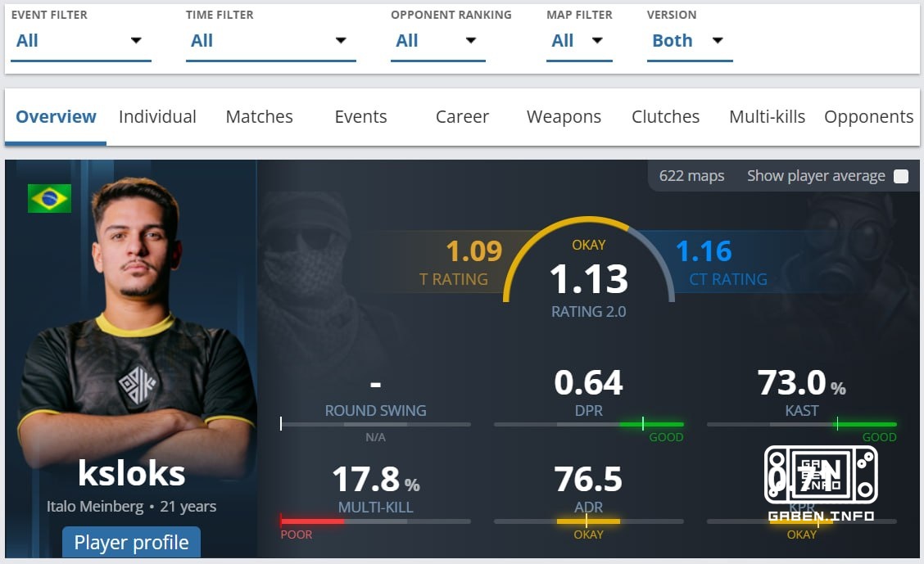Click the ADR rating bar
Viewport: 924px width, 564px height.
[589, 521]
